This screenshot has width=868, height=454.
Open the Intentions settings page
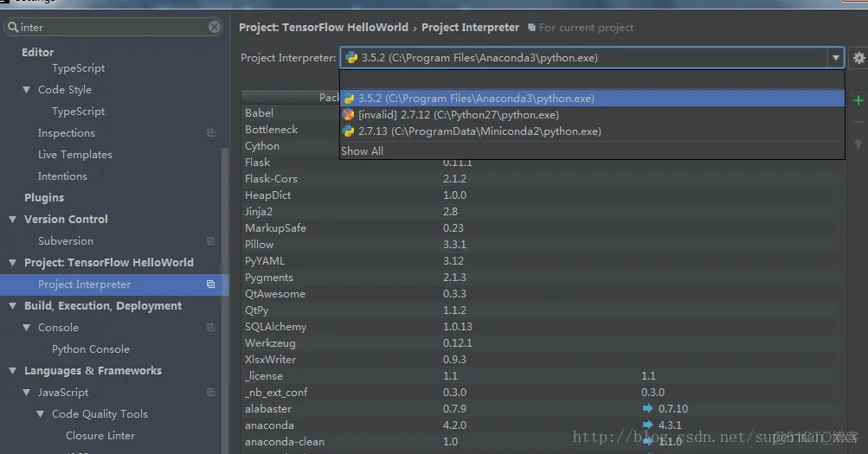click(62, 176)
